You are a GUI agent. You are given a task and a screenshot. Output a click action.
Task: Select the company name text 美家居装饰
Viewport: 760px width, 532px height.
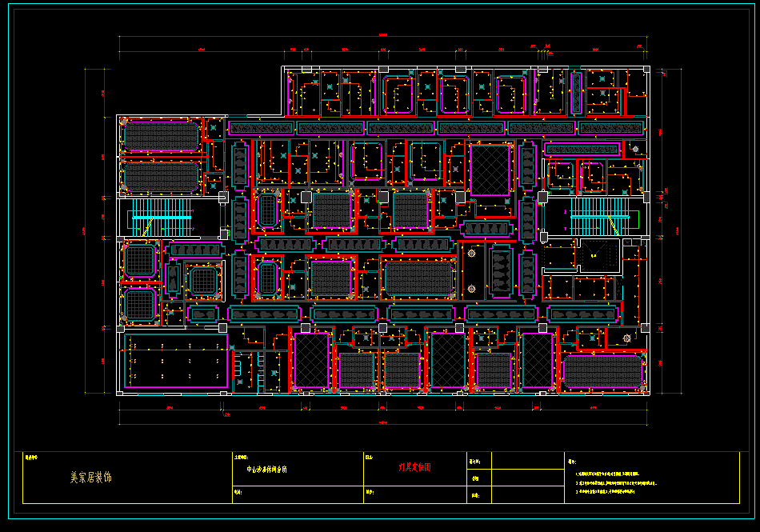click(x=90, y=478)
